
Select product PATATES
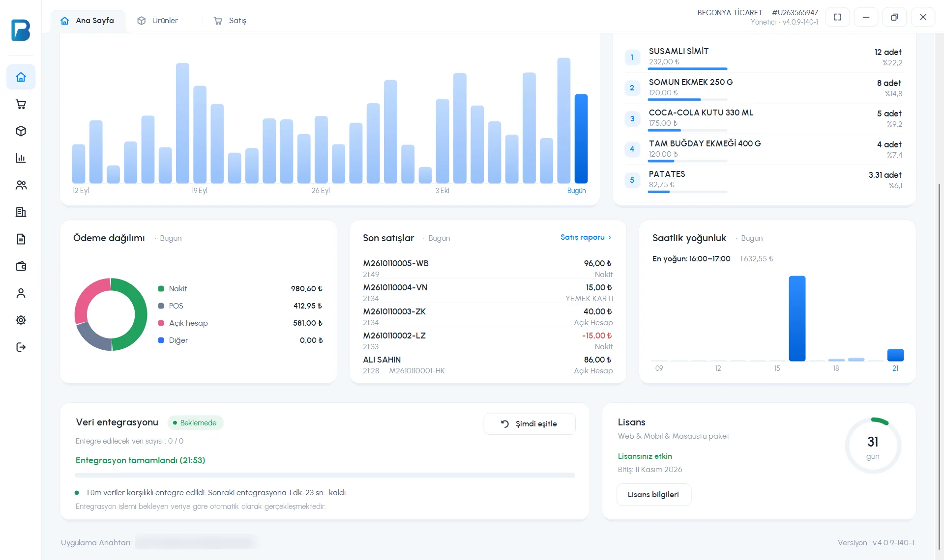click(x=764, y=180)
